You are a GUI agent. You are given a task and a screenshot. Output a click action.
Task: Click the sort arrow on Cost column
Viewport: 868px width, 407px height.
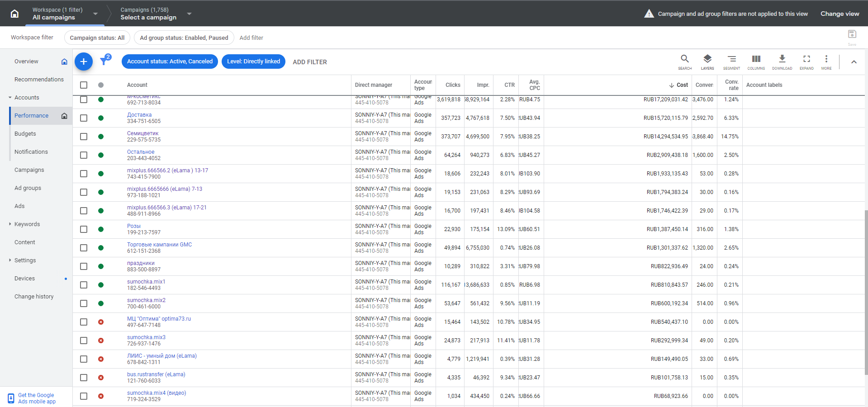click(672, 85)
